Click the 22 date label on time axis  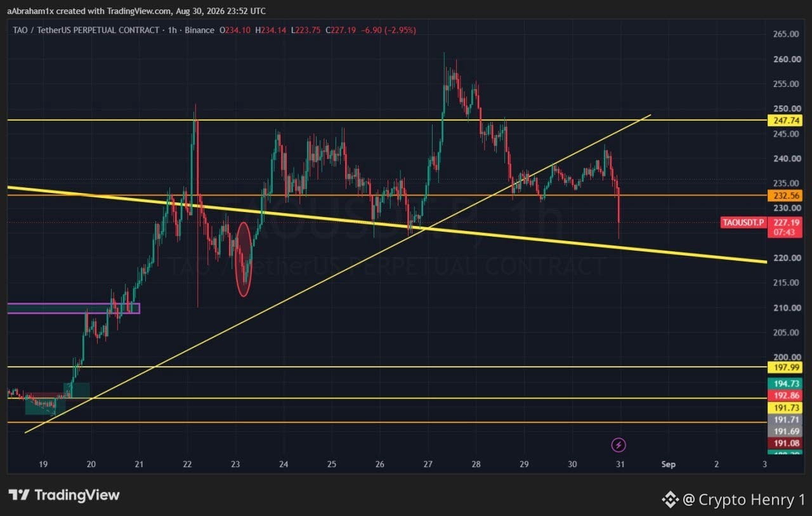click(x=187, y=465)
